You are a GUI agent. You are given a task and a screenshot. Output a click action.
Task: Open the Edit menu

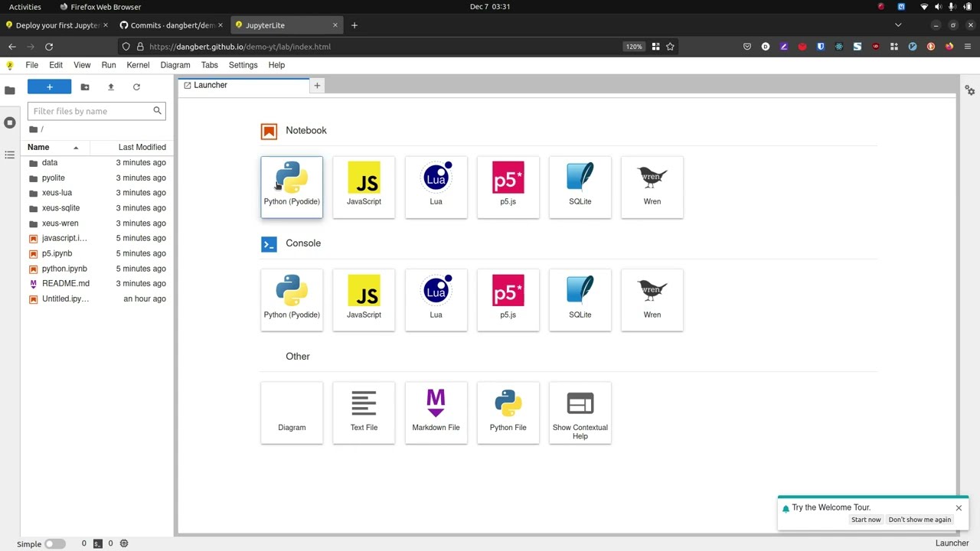56,65
